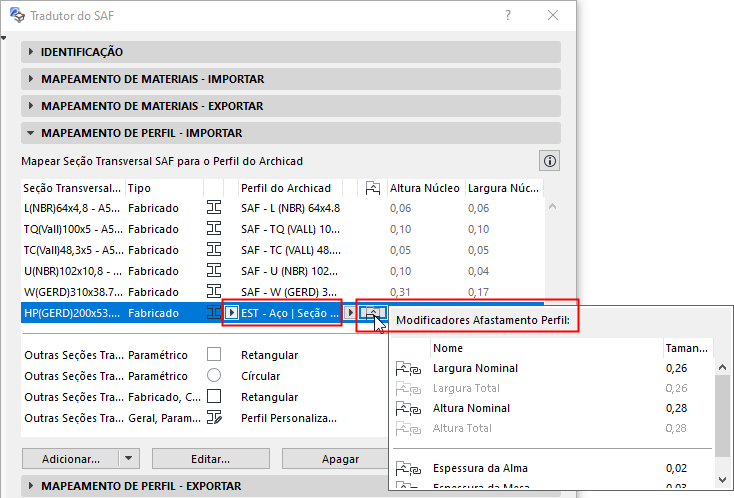Click SAF - U (NBR) 102... profile cell
This screenshot has height=498, width=734.
289,271
